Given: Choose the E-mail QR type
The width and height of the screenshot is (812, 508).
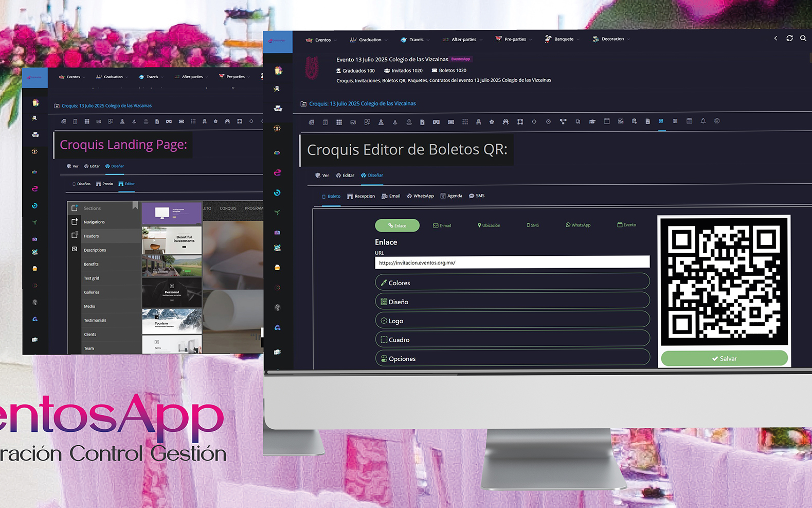Looking at the screenshot, I should coord(442,225).
